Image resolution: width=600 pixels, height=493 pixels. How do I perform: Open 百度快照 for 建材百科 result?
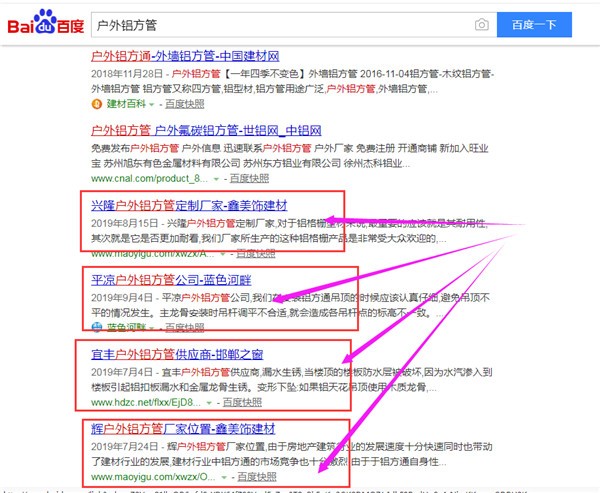(184, 104)
